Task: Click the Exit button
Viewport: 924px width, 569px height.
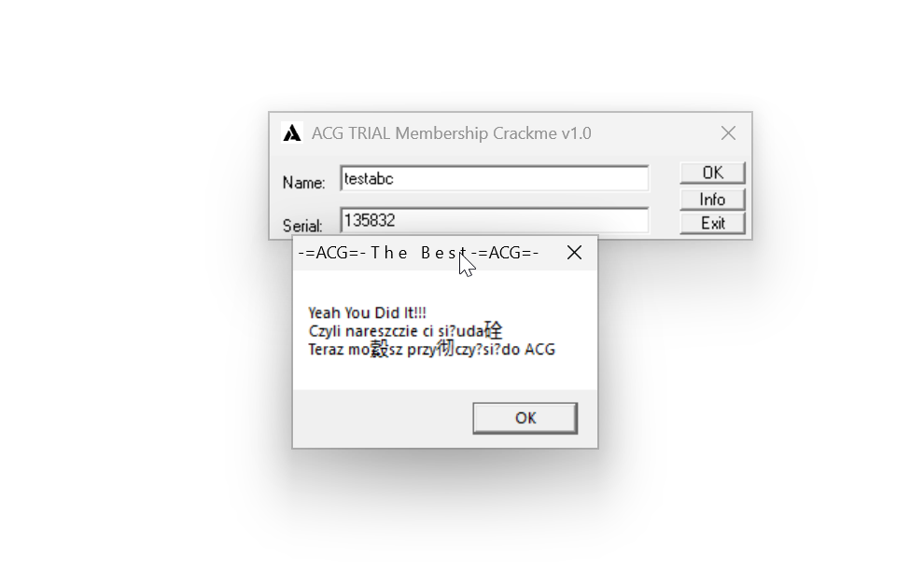Action: coord(712,223)
